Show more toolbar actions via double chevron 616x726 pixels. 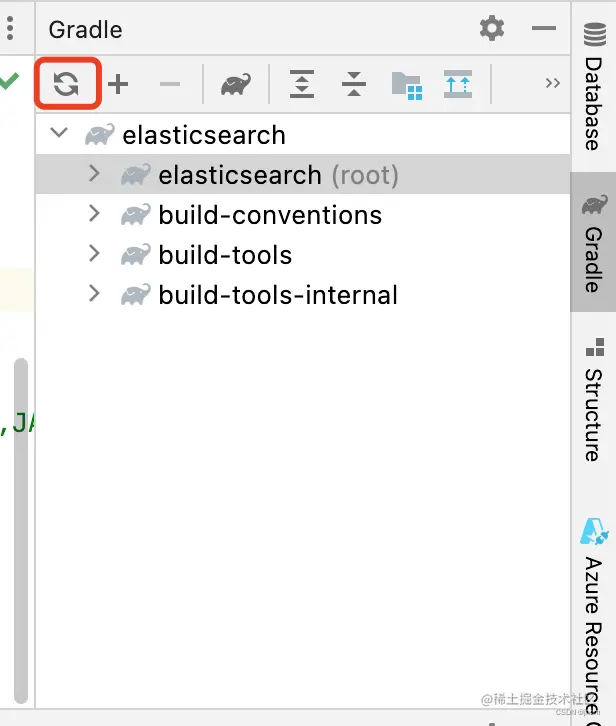(553, 83)
